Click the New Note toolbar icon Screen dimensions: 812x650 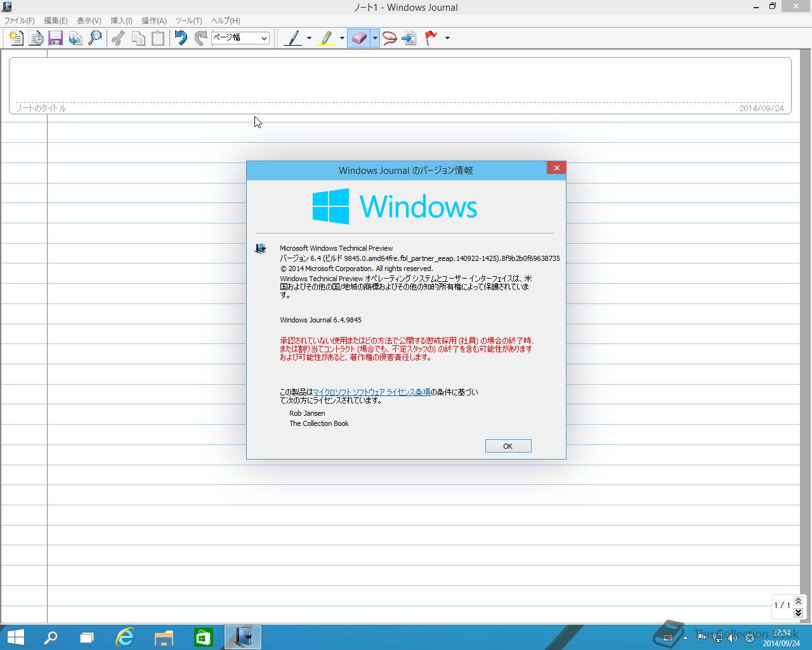[16, 38]
